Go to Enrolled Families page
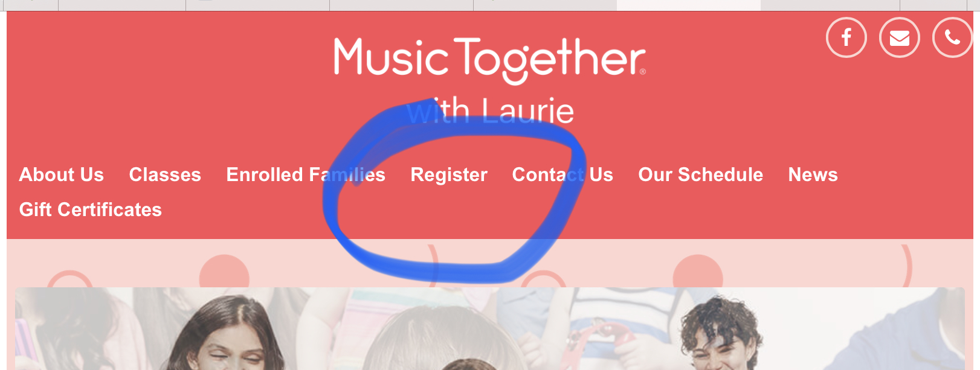The image size is (980, 370). [x=306, y=174]
